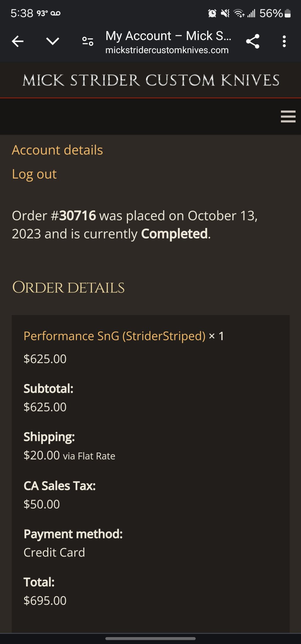The width and height of the screenshot is (301, 644).
Task: Tap the battery indicator icon
Action: coord(287,13)
